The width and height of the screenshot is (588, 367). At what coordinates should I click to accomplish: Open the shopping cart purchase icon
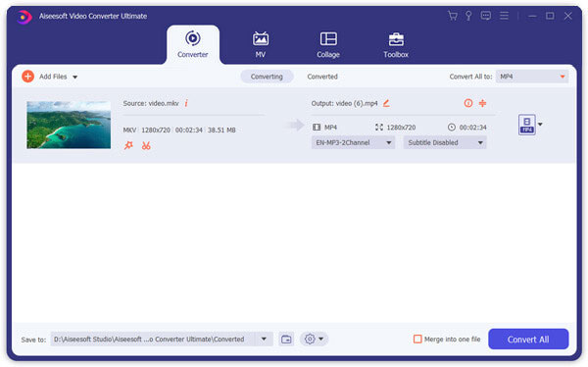[x=453, y=16]
